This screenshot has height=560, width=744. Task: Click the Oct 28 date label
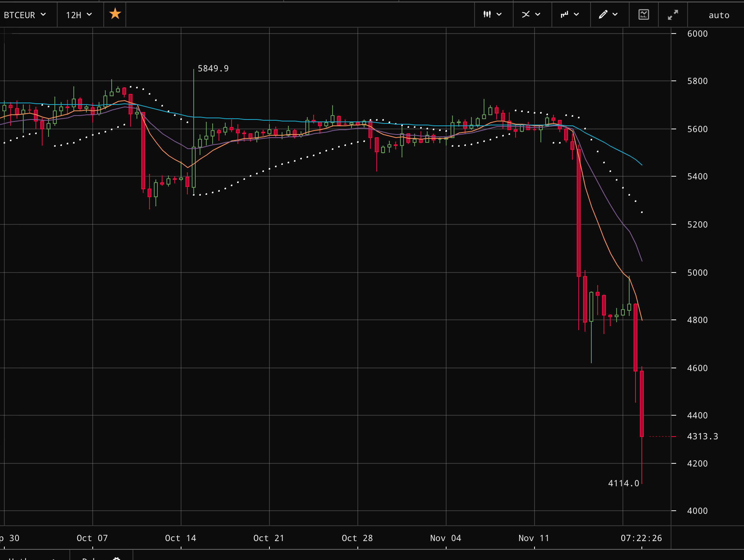coord(357,538)
